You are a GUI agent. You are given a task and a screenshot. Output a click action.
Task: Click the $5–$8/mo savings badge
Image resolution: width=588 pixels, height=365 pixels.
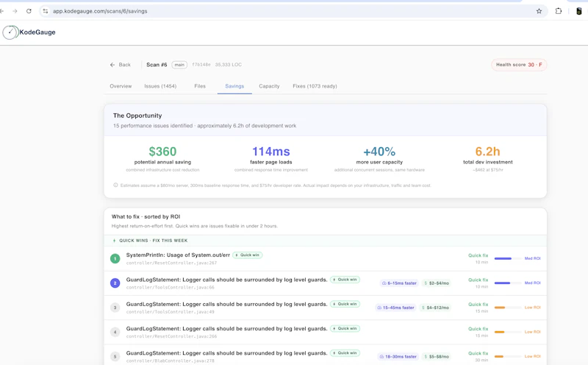click(x=436, y=356)
